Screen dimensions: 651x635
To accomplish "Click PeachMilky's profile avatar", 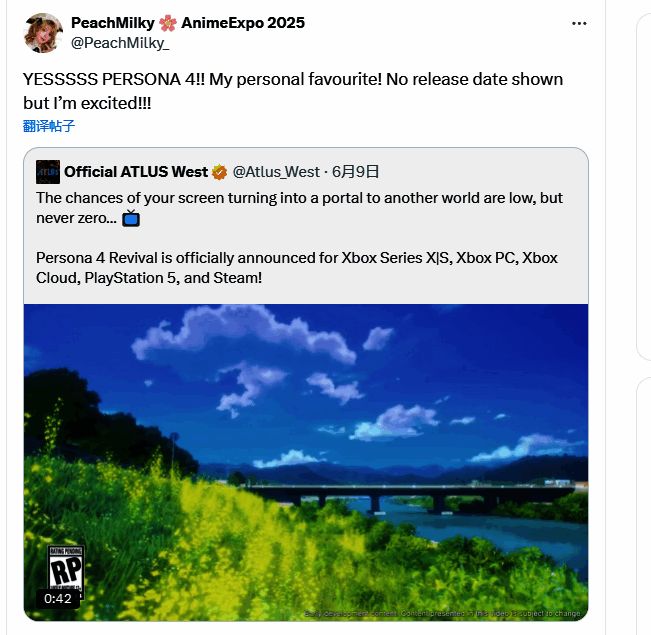I will click(43, 32).
